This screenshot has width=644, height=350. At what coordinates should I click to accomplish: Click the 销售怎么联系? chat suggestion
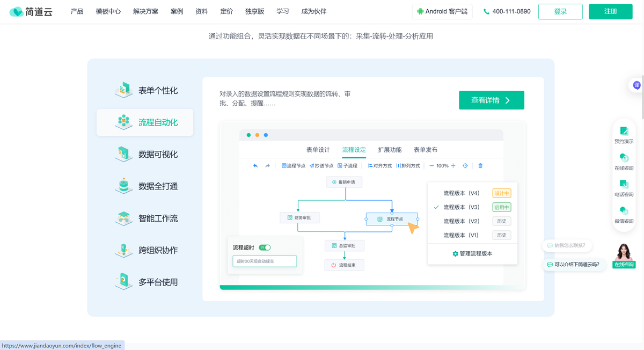(x=567, y=245)
